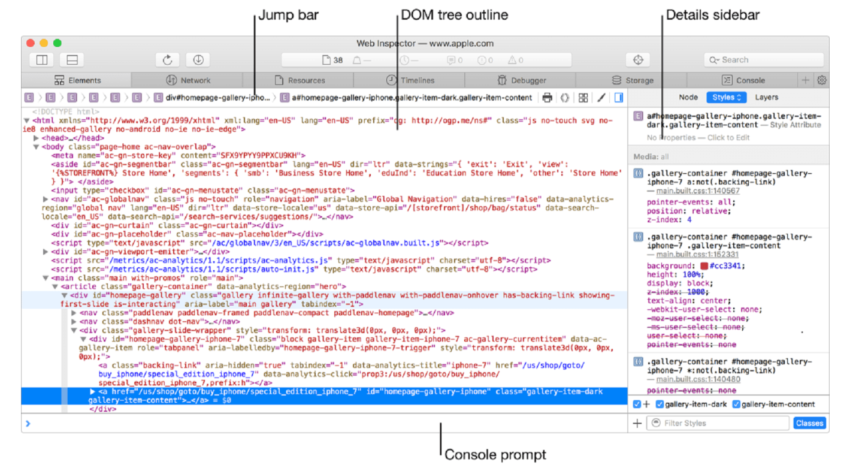Open the Styles dropdown in the sidebar
The image size is (868, 468).
(x=726, y=97)
